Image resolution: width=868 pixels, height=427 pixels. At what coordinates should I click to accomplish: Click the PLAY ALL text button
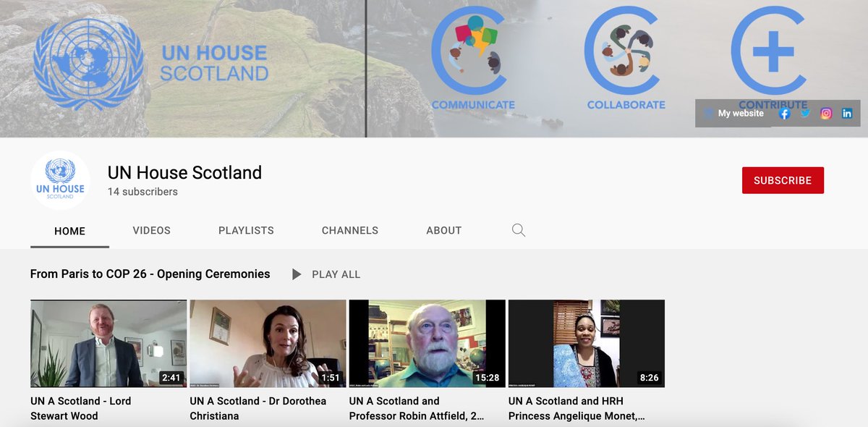336,274
